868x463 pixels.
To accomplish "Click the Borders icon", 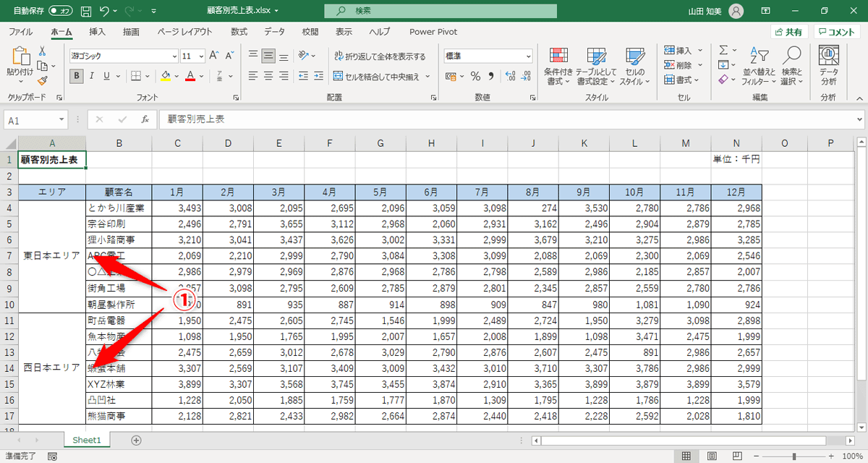I will 135,76.
